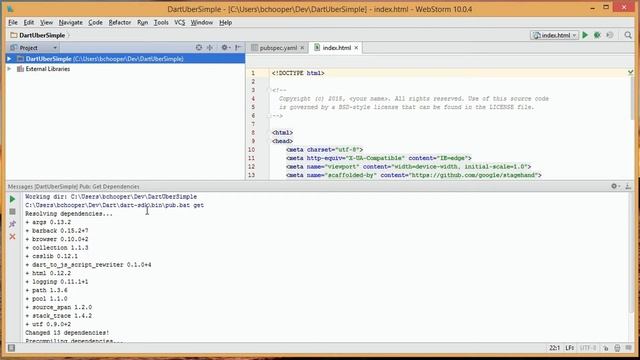Click the memory indicator status icon
The height and width of the screenshot is (360, 640).
[x=629, y=348]
